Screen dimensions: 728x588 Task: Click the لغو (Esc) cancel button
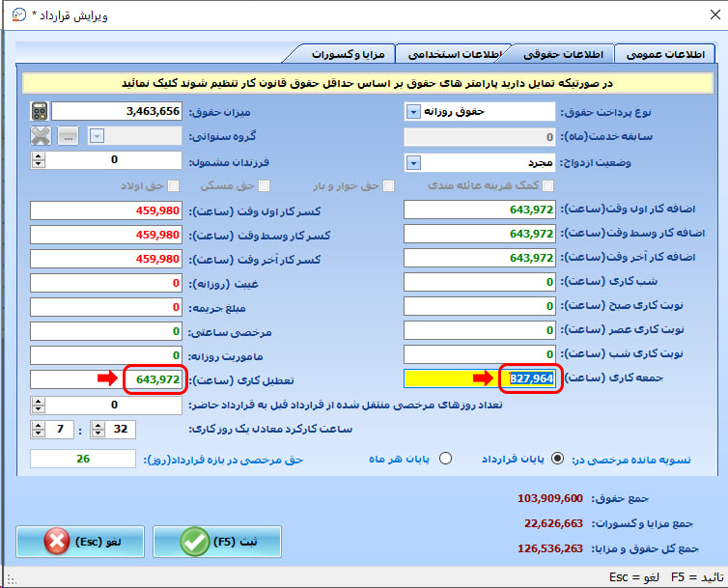click(81, 542)
